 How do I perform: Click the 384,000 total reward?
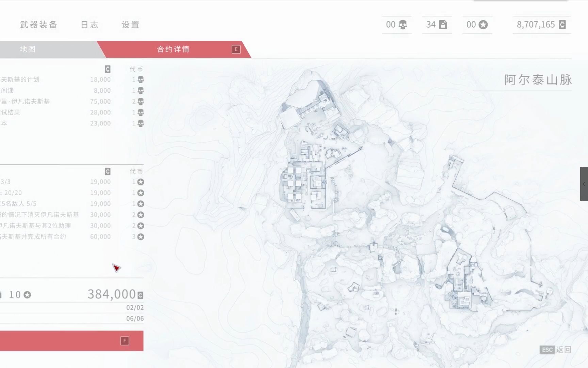pos(112,294)
